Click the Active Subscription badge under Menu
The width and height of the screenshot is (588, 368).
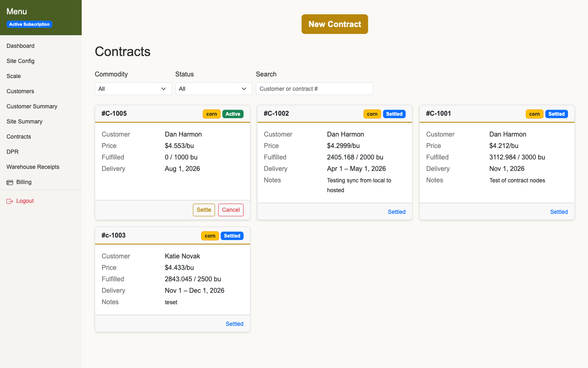29,24
